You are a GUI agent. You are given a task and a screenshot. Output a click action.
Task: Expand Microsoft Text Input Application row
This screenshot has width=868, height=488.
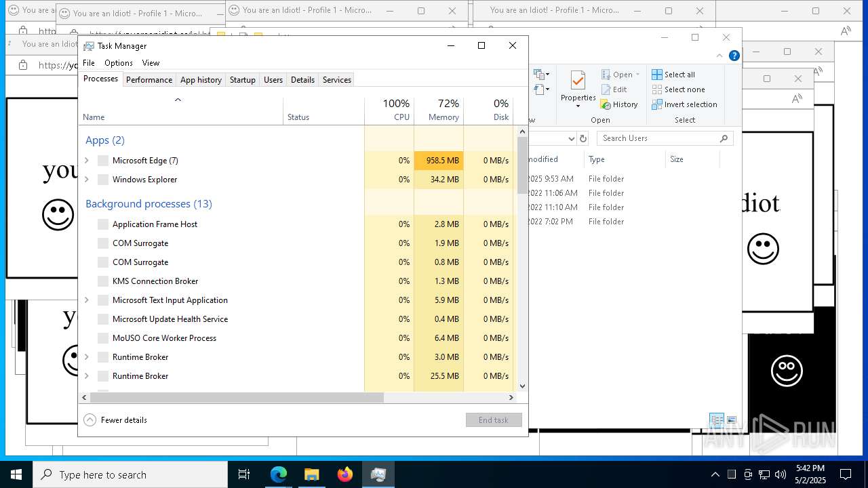pyautogui.click(x=86, y=300)
